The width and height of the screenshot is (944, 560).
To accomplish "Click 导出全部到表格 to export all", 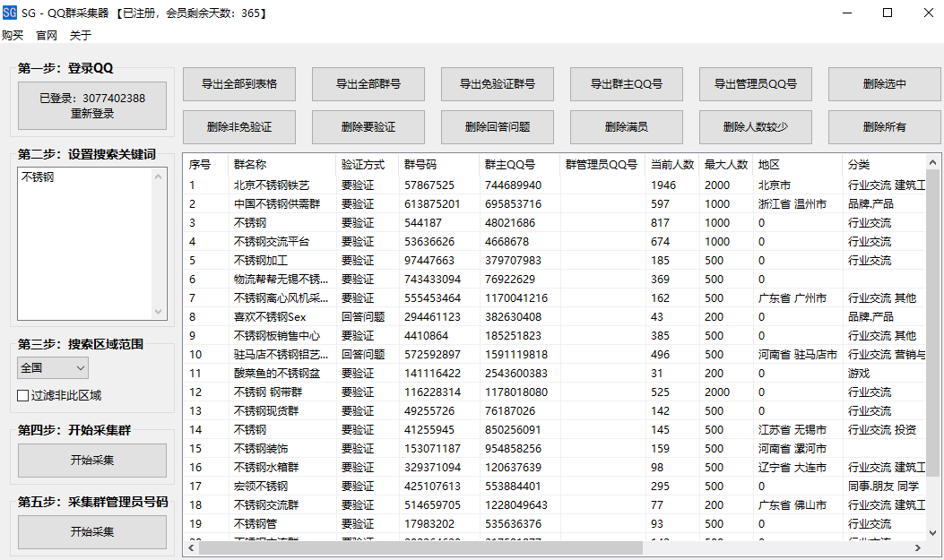I will (238, 83).
